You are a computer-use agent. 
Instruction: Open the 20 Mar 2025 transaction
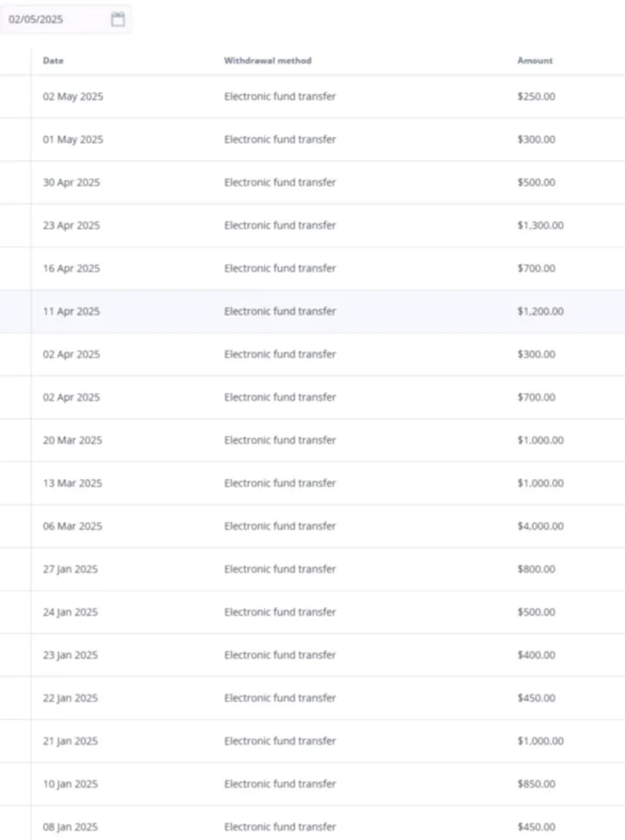(280, 441)
